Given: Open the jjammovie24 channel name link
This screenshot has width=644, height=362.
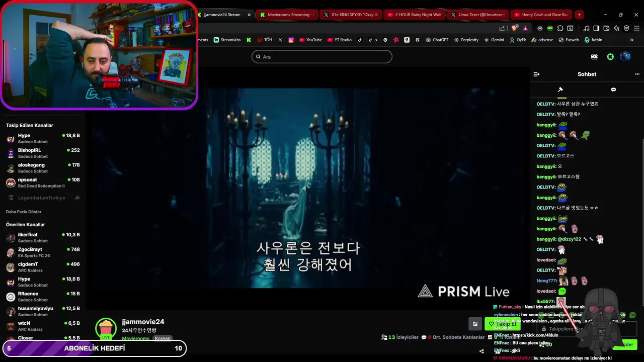Looking at the screenshot, I should pyautogui.click(x=143, y=322).
